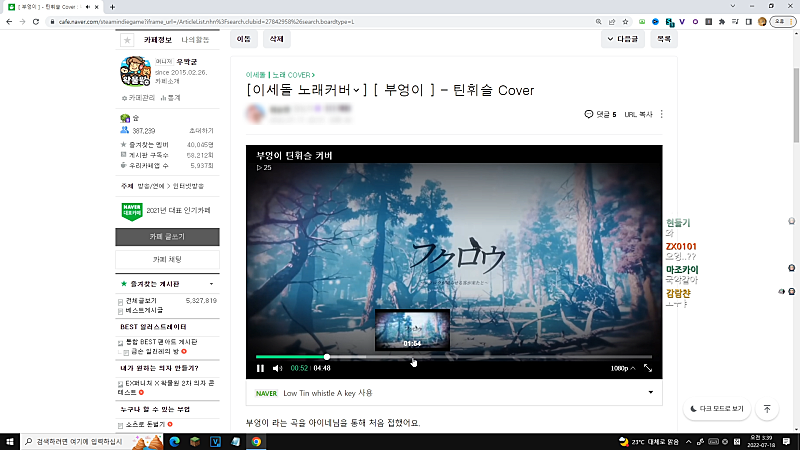Collapse the 즐겨찾는 게시판 section
This screenshot has width=800, height=450.
pyautogui.click(x=211, y=284)
